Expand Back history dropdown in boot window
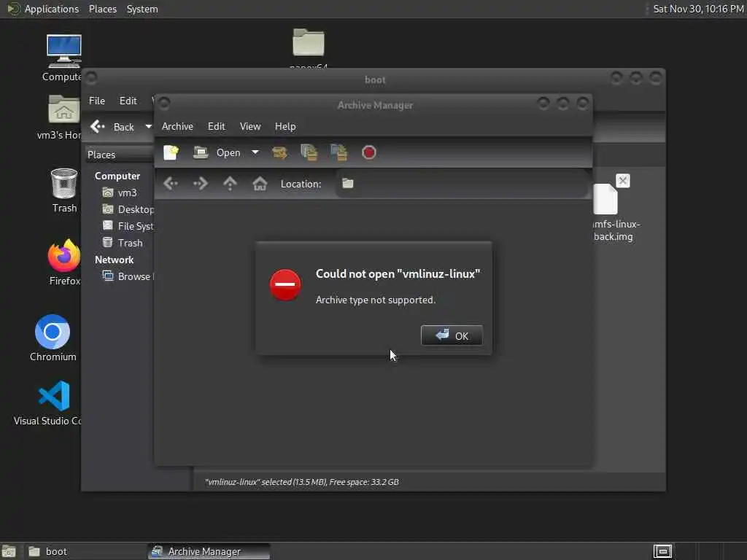 click(x=148, y=127)
